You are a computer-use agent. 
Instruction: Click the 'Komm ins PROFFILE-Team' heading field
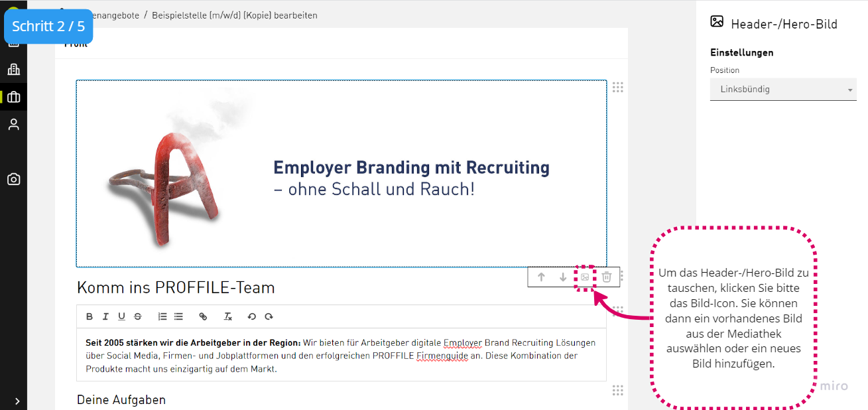point(176,287)
